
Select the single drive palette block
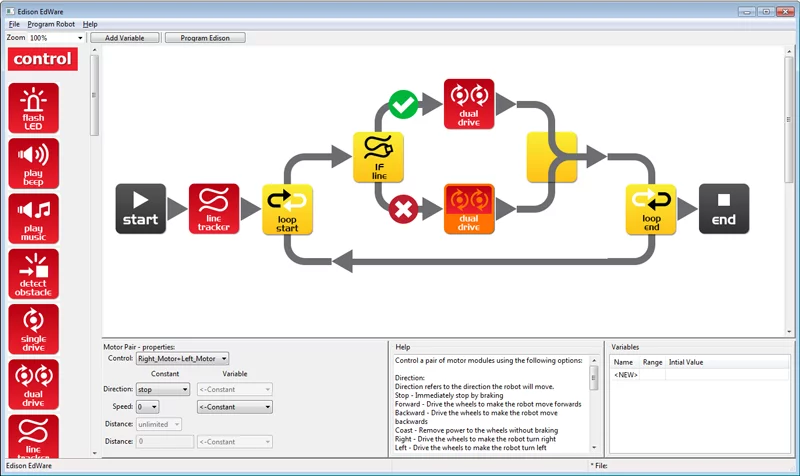click(34, 328)
